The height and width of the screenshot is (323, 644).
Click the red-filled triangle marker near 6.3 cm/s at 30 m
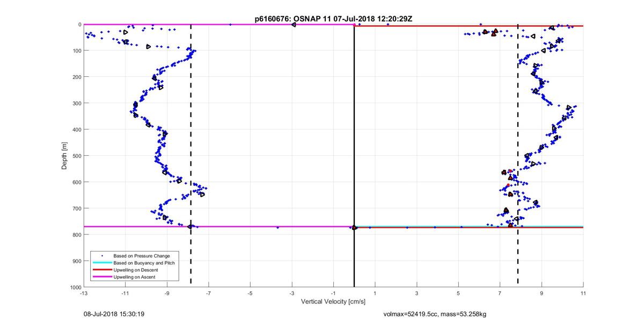485,32
